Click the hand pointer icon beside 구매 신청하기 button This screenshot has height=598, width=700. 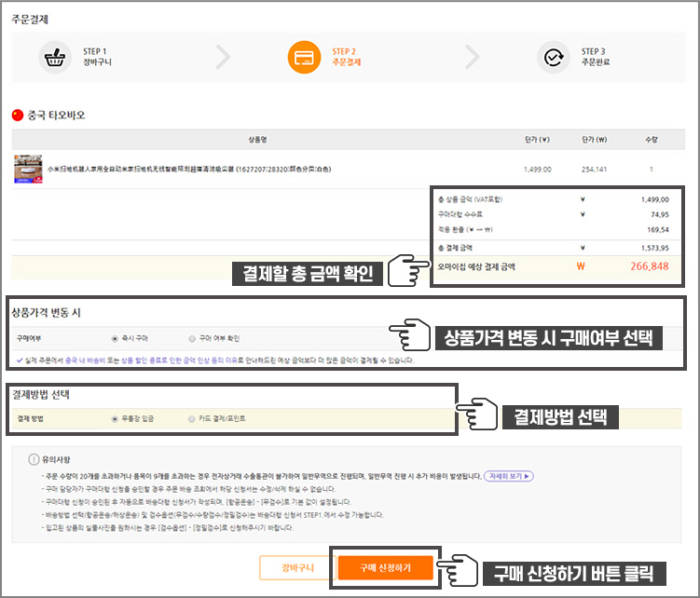[460, 570]
